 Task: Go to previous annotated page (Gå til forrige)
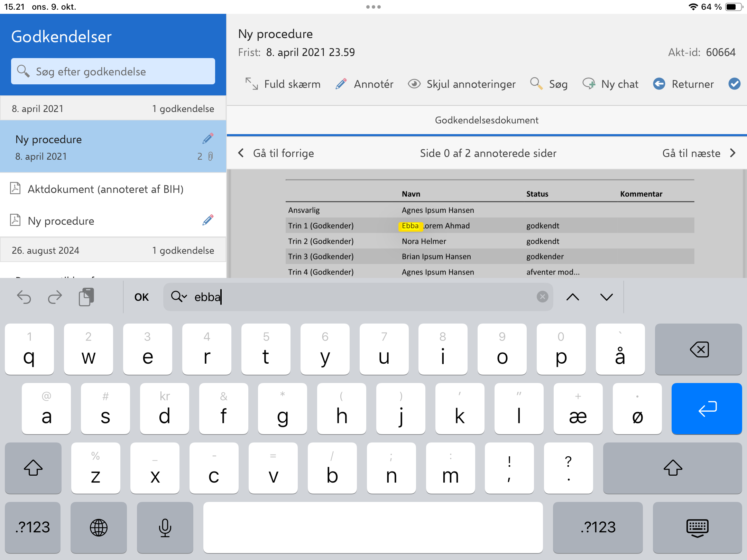[276, 153]
